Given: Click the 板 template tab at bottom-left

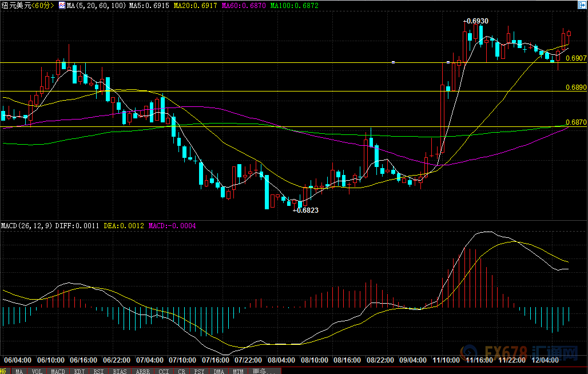Looking at the screenshot, I should tap(4, 371).
